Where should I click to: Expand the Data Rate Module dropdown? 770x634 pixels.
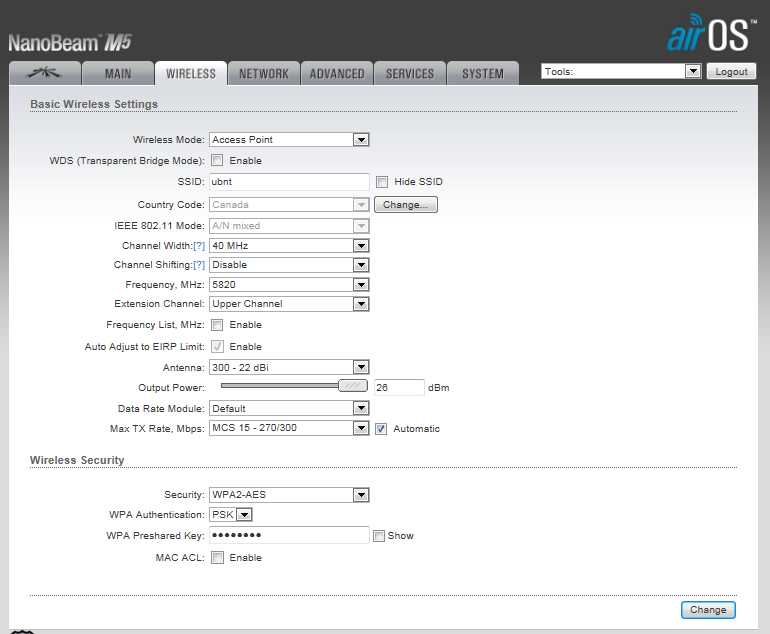click(289, 408)
